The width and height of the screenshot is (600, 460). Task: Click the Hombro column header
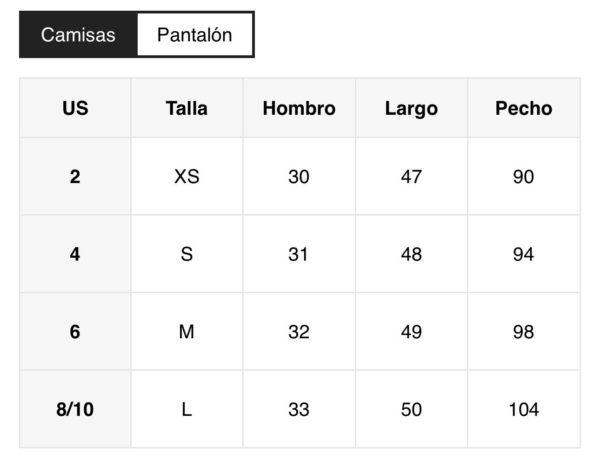[x=299, y=108]
